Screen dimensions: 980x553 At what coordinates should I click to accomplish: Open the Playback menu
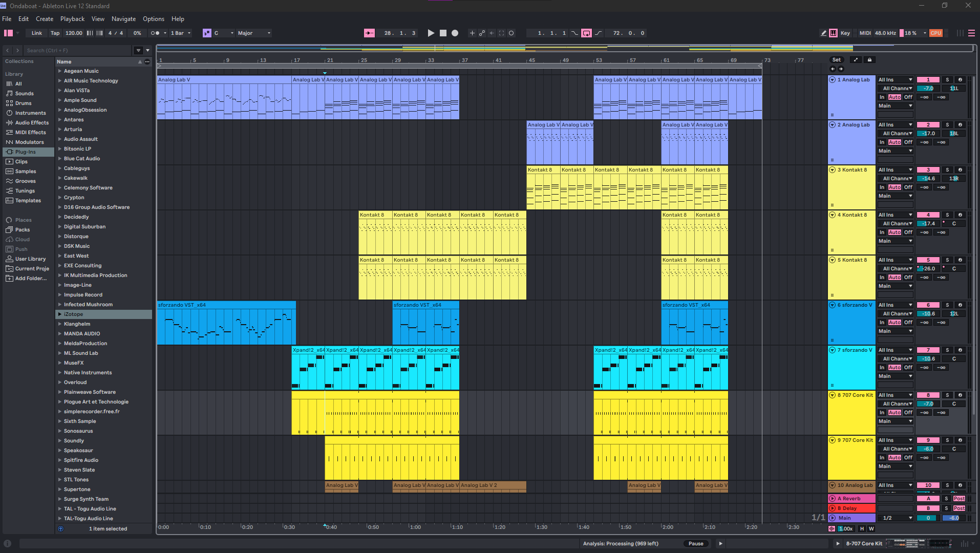pyautogui.click(x=72, y=19)
